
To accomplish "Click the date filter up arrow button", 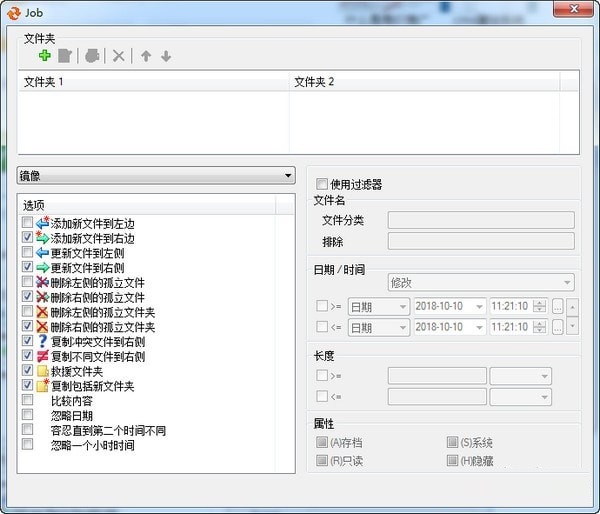I will pos(572,307).
